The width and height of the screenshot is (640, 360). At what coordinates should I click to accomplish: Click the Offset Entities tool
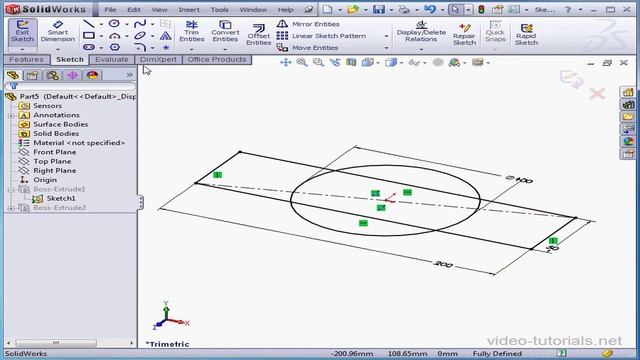pos(258,35)
